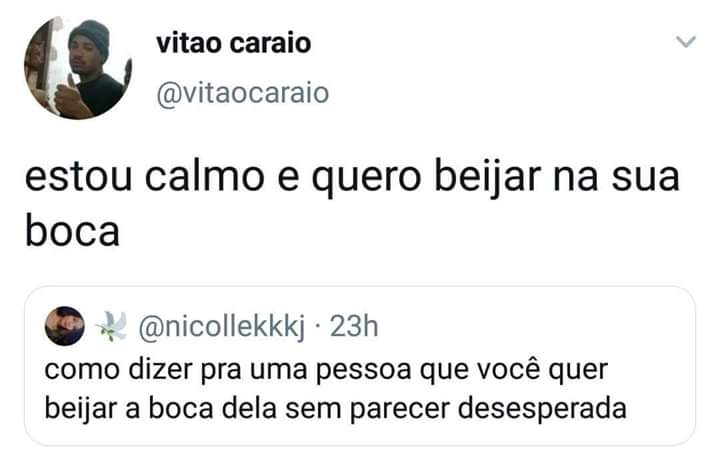Image resolution: width=720 pixels, height=452 pixels.
Task: Click the beanie-wearing face in avatar
Action: [88, 47]
